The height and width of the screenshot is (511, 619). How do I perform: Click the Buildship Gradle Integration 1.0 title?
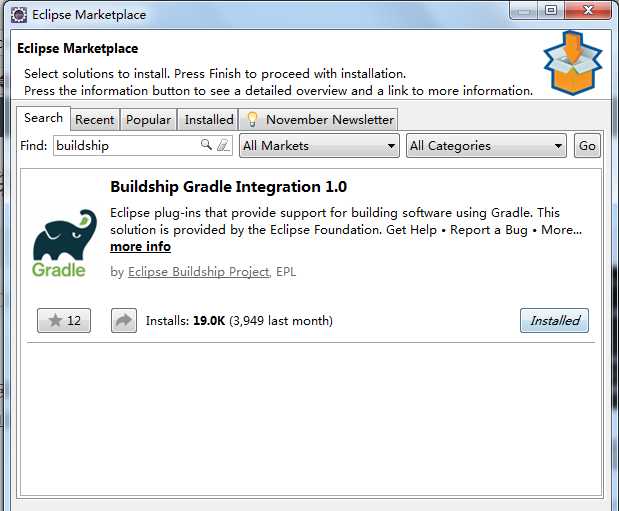click(x=229, y=186)
